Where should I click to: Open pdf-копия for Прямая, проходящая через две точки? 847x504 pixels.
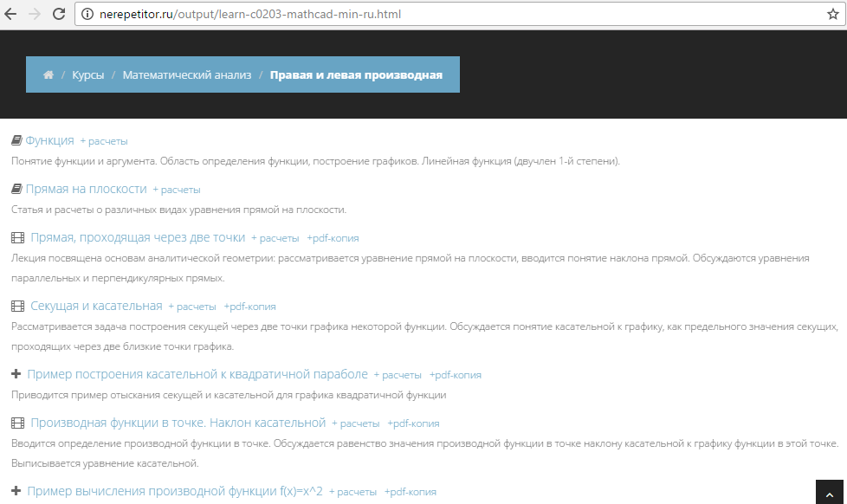(333, 238)
